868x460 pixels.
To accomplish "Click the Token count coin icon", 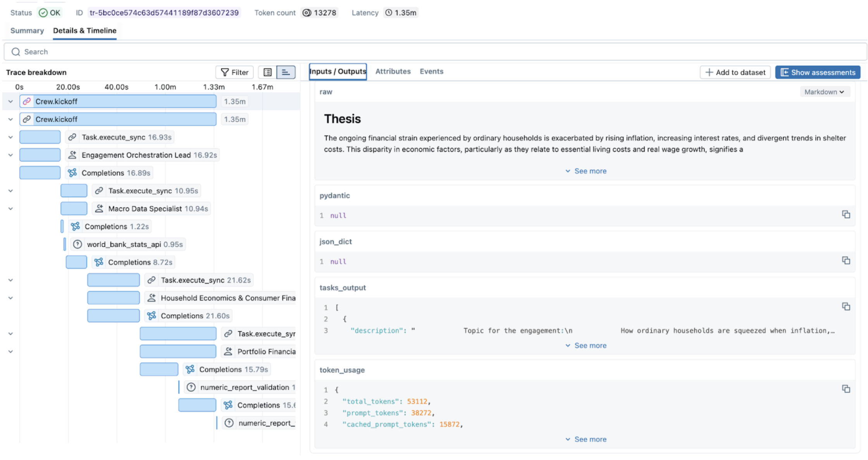I will coord(307,13).
